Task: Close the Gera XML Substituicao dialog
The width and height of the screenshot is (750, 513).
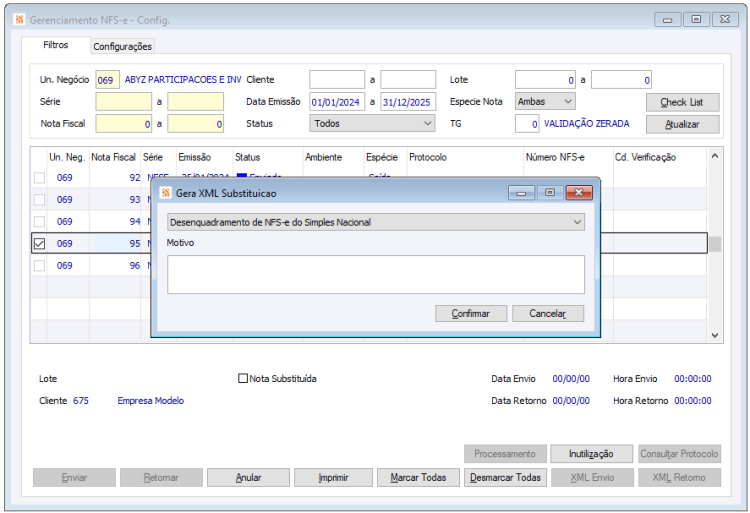Action: (x=579, y=193)
